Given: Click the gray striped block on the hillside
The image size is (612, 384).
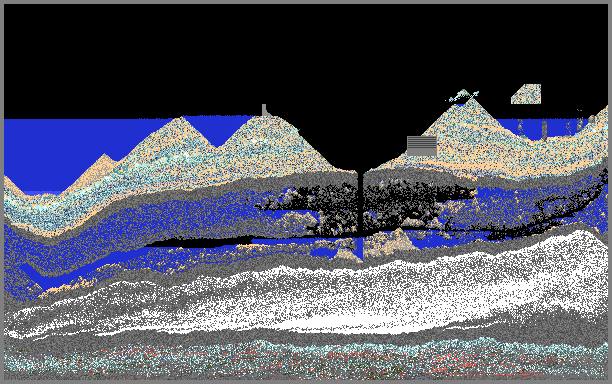Looking at the screenshot, I should coord(422,146).
